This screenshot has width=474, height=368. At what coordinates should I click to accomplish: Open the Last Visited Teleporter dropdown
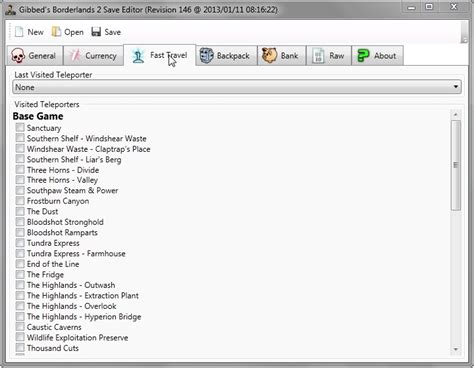coord(237,87)
